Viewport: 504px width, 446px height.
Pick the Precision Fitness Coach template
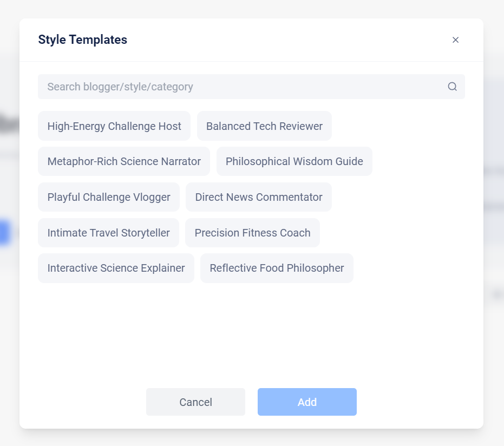pos(252,233)
